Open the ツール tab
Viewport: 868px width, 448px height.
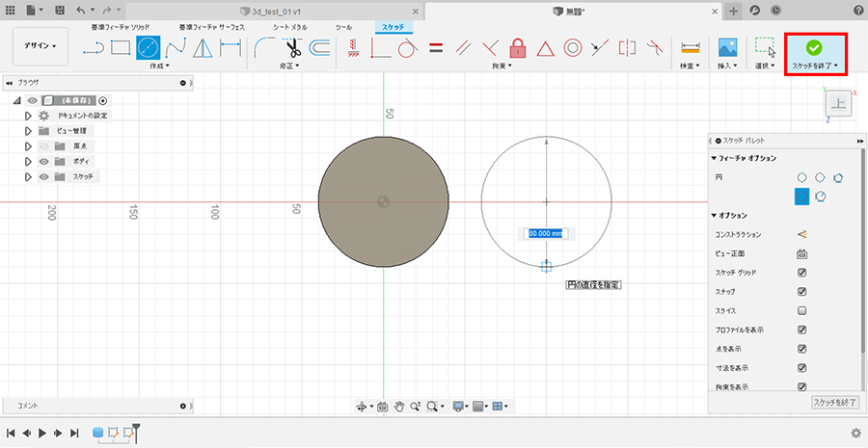pyautogui.click(x=343, y=27)
